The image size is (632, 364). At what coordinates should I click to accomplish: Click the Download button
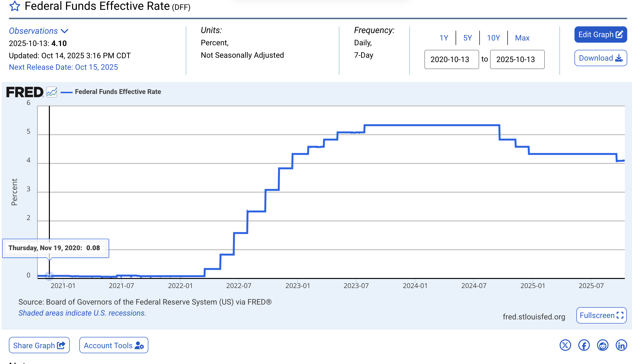tap(600, 58)
